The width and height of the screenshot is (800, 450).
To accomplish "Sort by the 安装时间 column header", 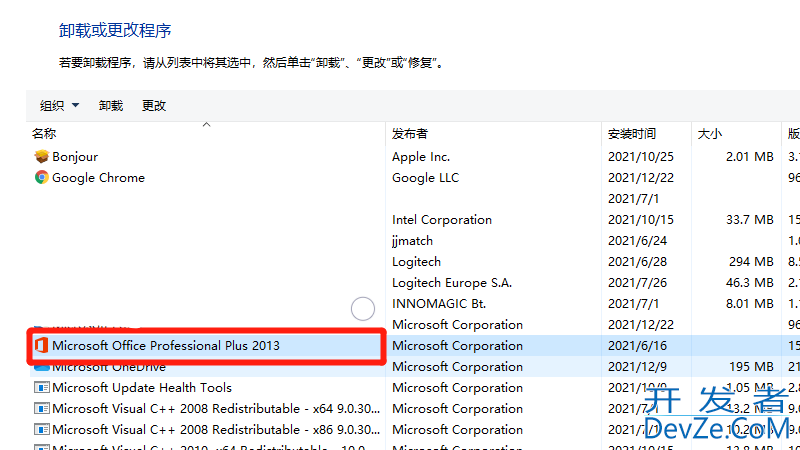I will (x=632, y=134).
